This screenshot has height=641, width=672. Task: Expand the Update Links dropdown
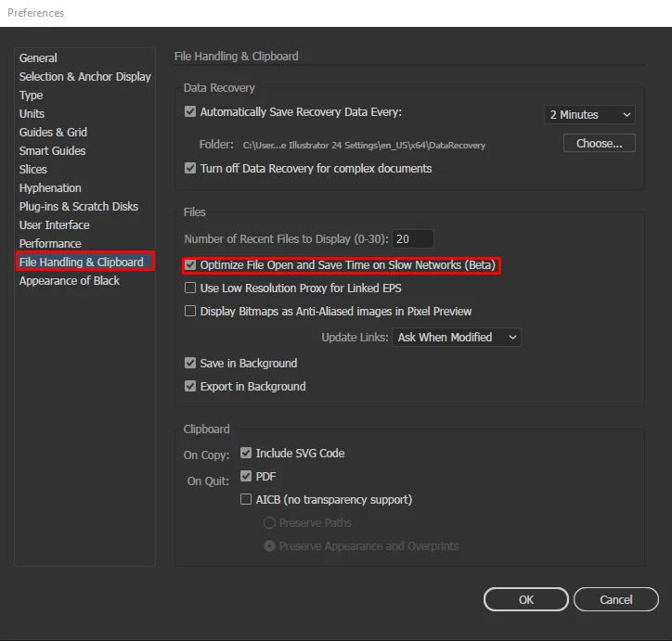pyautogui.click(x=457, y=338)
